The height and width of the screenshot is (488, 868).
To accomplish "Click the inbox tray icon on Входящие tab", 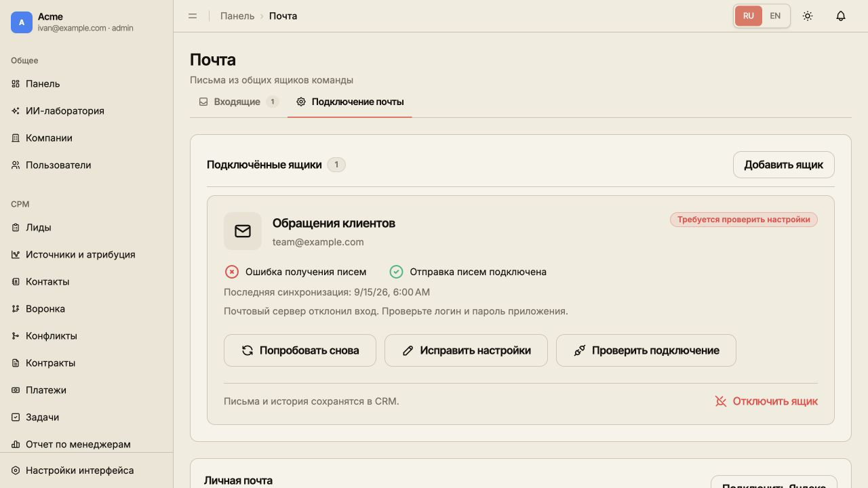I will [203, 102].
